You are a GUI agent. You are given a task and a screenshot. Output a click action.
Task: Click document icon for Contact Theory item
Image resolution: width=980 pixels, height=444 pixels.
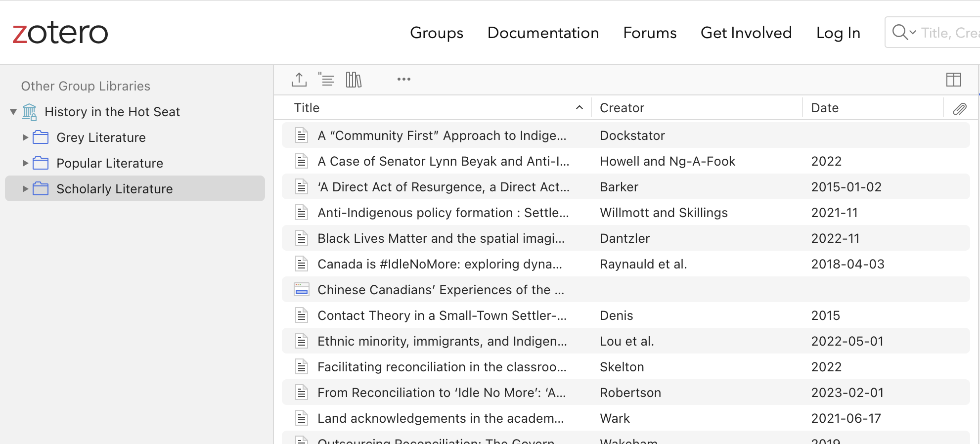point(302,315)
